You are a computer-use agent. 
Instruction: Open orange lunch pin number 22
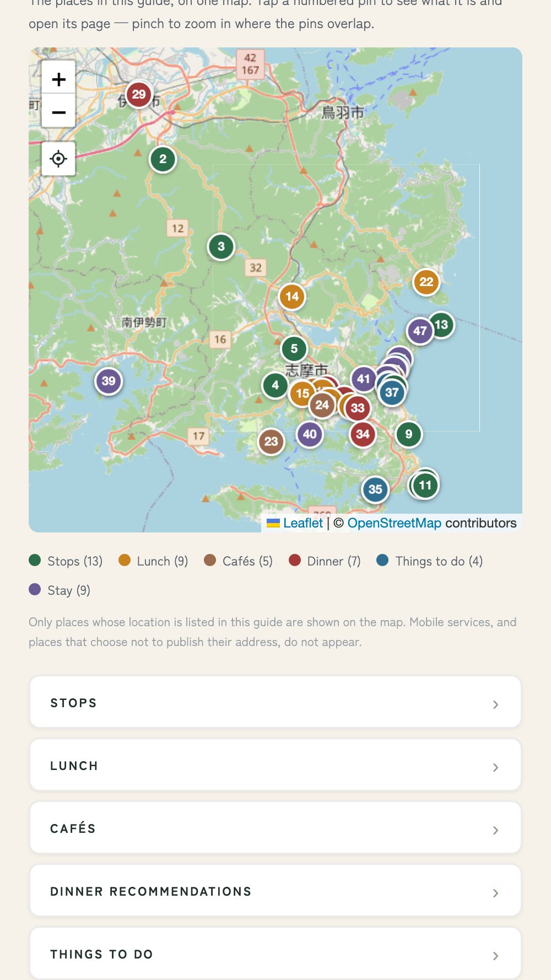pyautogui.click(x=426, y=282)
